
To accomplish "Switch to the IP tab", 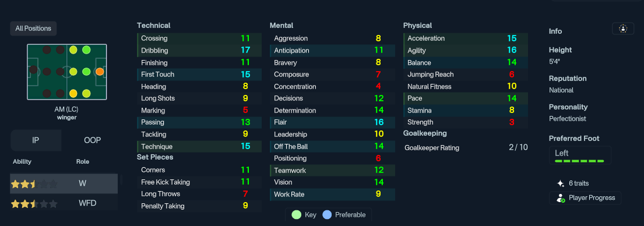I will [x=36, y=140].
